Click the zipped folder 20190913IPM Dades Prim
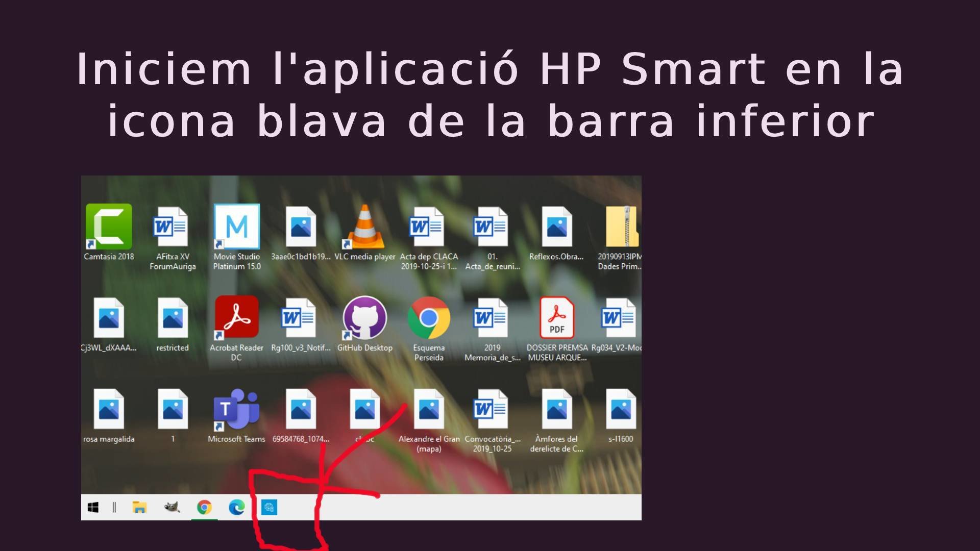Screen dimensions: 980x551 click(x=621, y=227)
